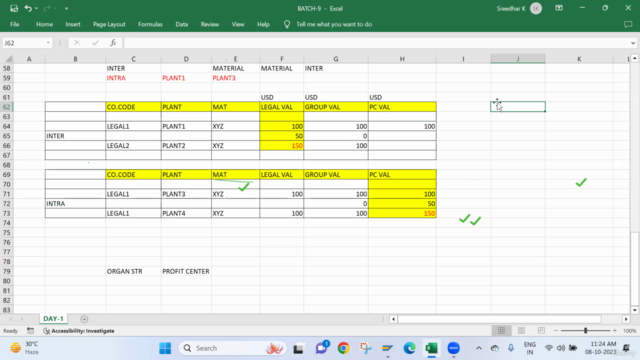Click the vertical scrollbar down arrow

pyautogui.click(x=635, y=310)
